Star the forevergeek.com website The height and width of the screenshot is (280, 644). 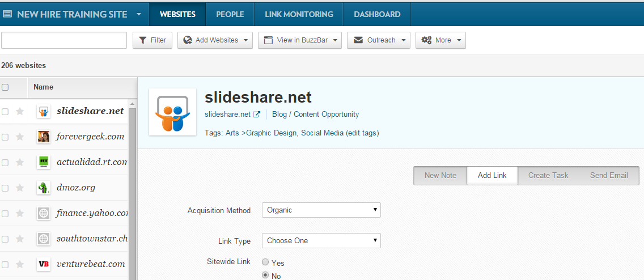tap(20, 137)
